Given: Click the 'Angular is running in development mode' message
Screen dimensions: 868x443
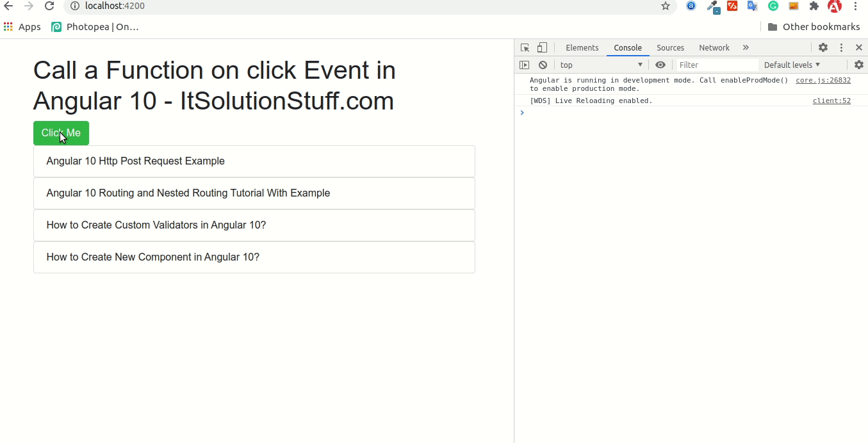Looking at the screenshot, I should (x=659, y=85).
